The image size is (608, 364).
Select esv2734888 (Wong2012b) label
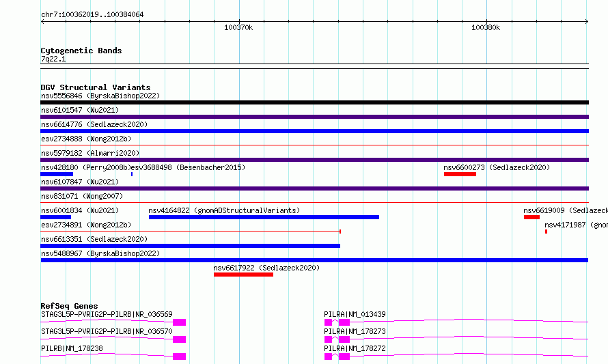tap(86, 139)
